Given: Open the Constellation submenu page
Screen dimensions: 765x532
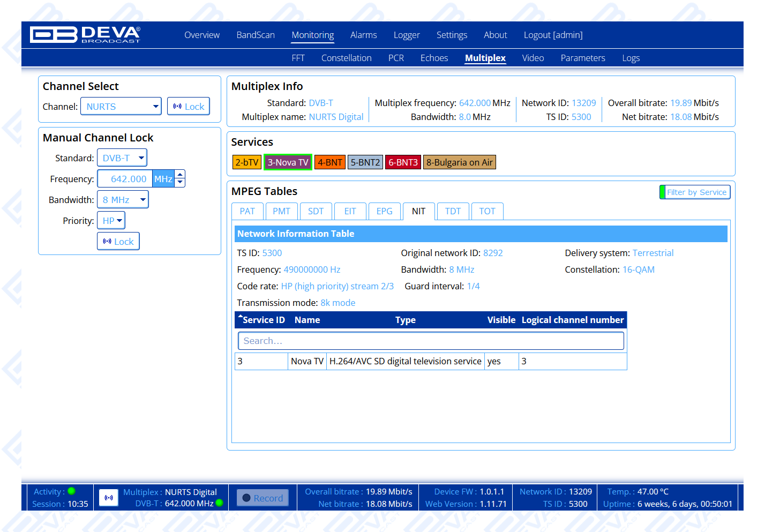Looking at the screenshot, I should 346,58.
